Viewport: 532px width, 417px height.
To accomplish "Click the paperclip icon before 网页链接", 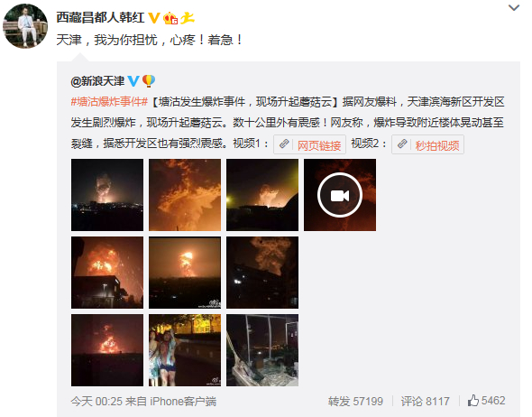I will [284, 144].
